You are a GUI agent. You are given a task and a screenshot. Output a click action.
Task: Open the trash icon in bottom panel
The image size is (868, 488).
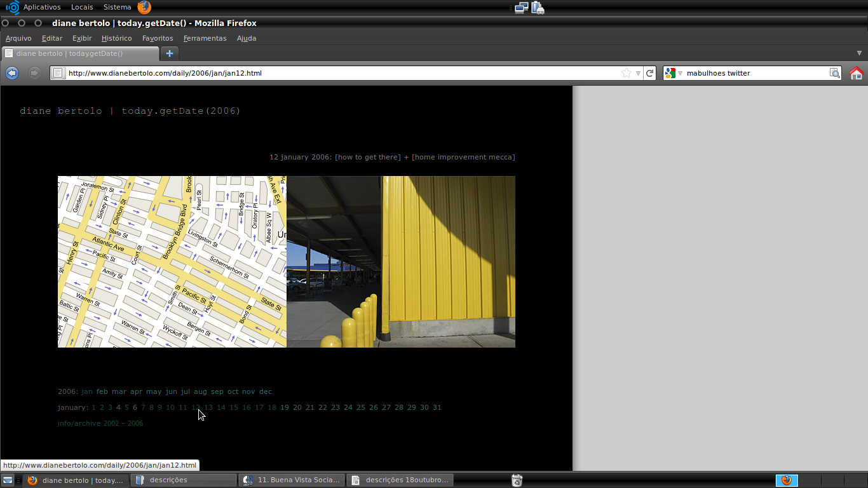[x=517, y=480]
